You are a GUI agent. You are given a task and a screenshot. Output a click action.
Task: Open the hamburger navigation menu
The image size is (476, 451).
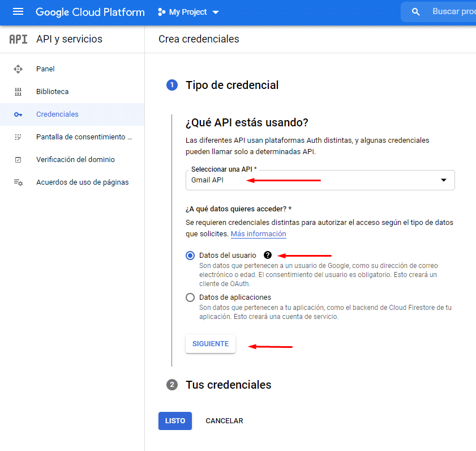pos(18,12)
